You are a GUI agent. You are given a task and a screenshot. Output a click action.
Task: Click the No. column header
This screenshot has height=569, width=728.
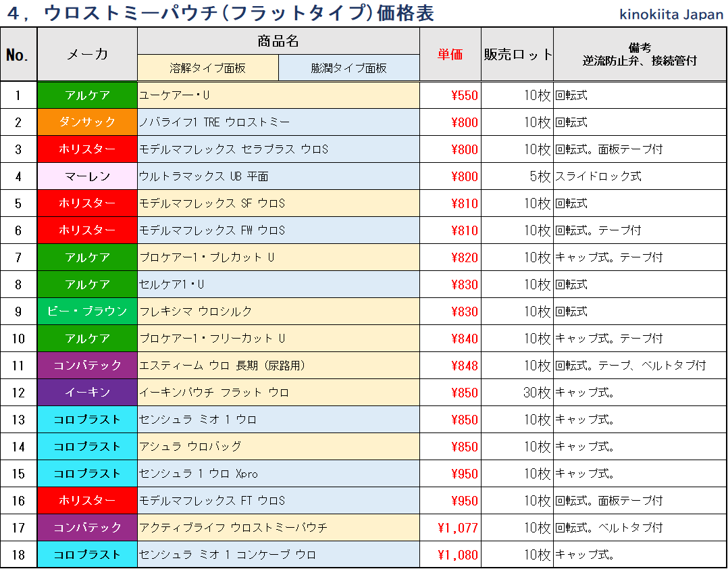18,55
